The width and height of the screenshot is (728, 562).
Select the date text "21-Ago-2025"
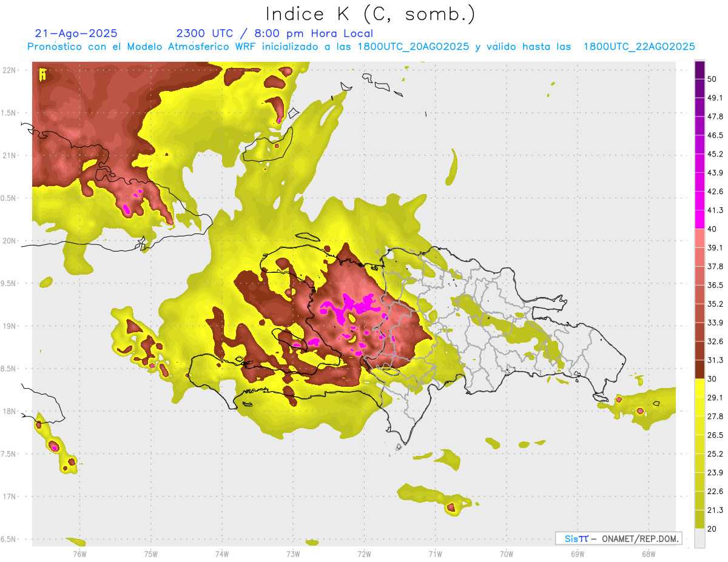pyautogui.click(x=76, y=33)
